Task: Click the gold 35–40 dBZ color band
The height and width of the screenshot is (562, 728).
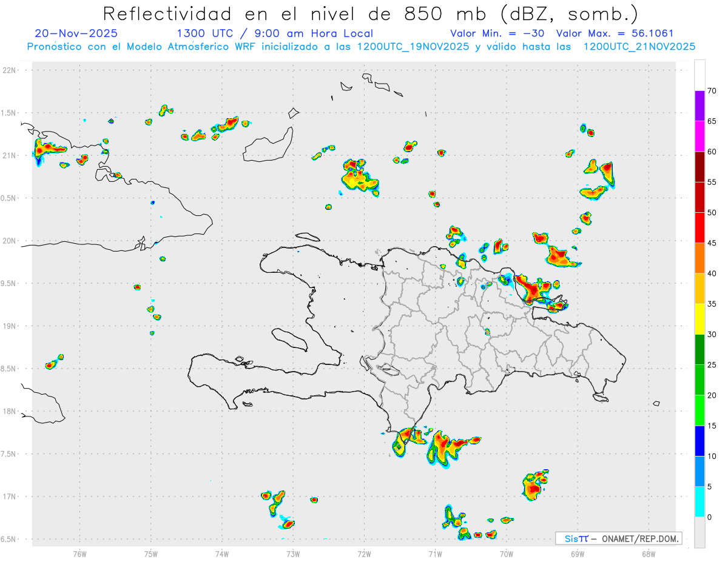Action: 699,289
